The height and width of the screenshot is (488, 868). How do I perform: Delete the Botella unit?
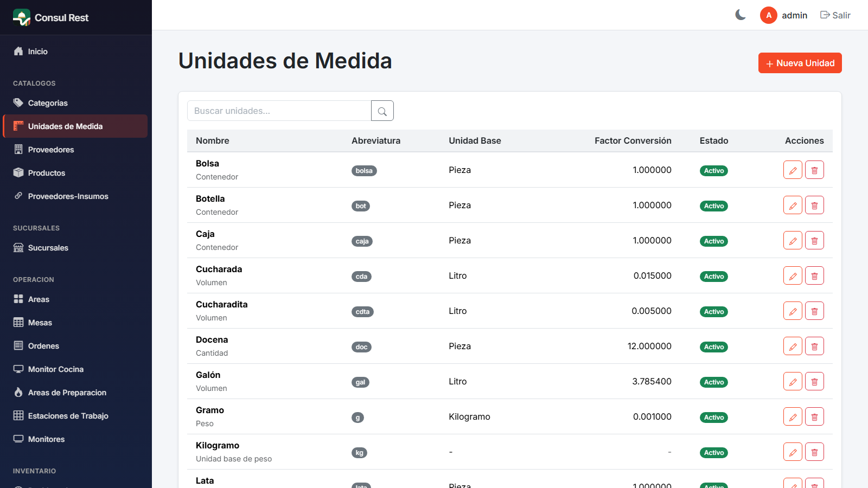tap(814, 206)
